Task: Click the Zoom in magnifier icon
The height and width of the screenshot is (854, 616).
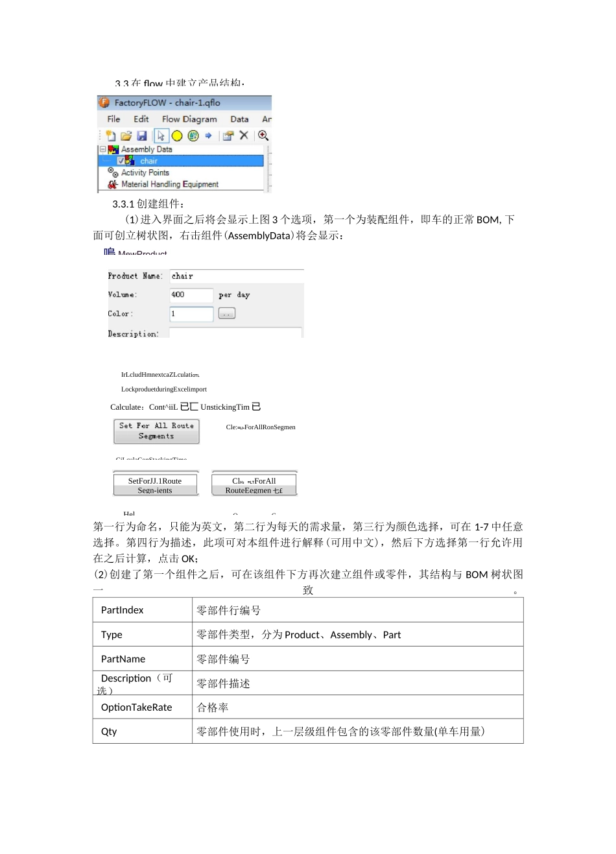Action: (x=263, y=135)
